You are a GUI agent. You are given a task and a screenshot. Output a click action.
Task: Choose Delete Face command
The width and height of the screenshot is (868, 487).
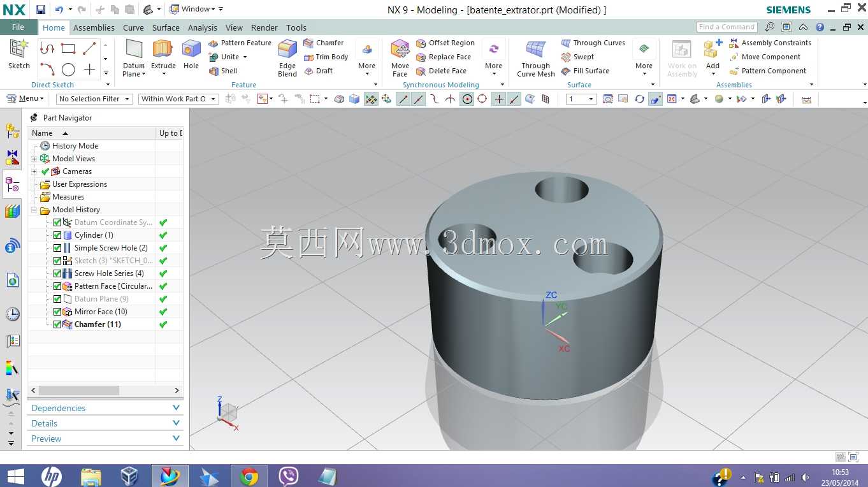tap(442, 71)
